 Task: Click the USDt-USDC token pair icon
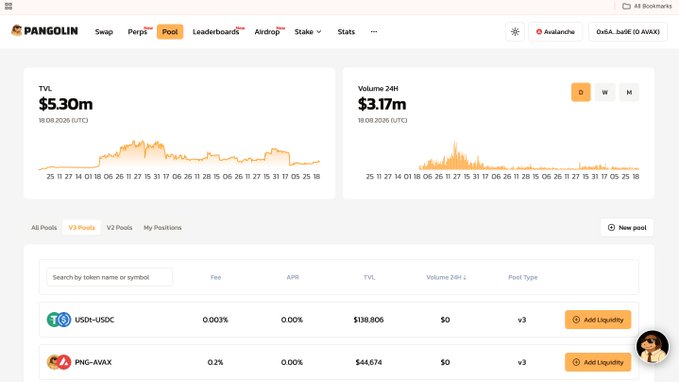pos(59,320)
